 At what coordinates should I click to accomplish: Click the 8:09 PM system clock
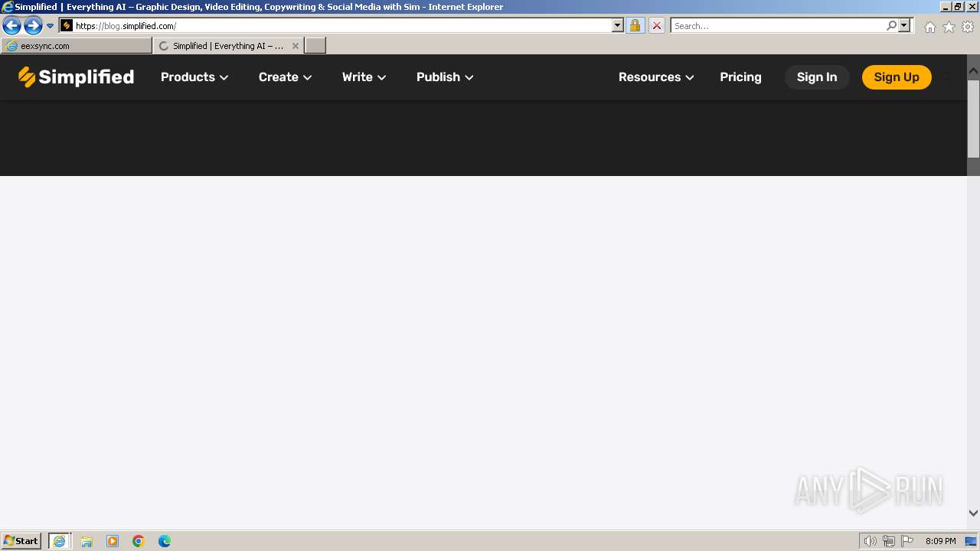(x=940, y=541)
